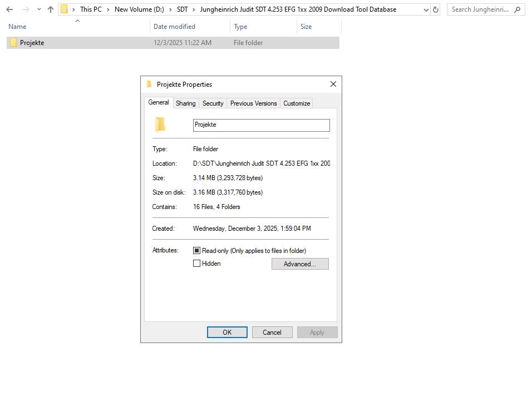Go up one folder level
Image resolution: width=532 pixels, height=397 pixels.
coord(51,9)
